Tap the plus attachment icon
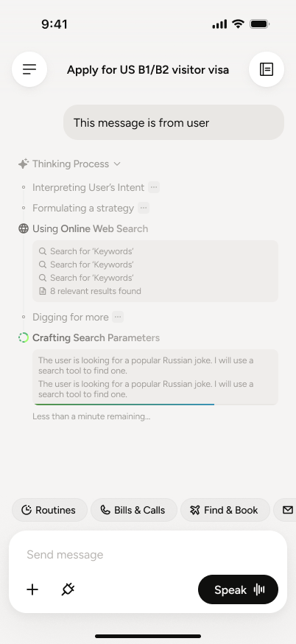 pyautogui.click(x=32, y=589)
